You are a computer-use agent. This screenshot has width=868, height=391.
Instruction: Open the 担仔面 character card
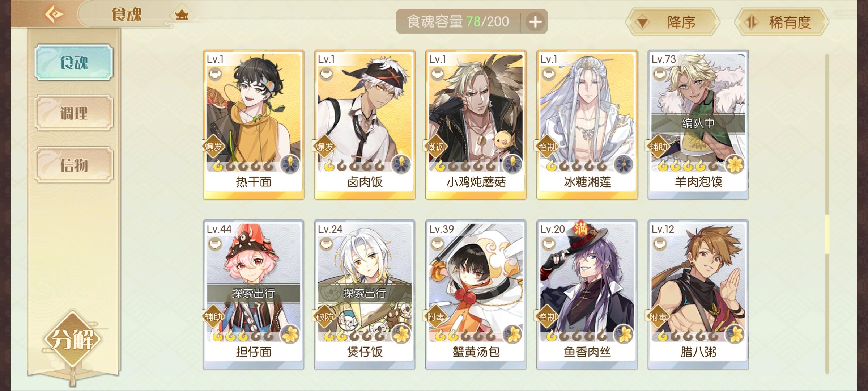click(254, 295)
